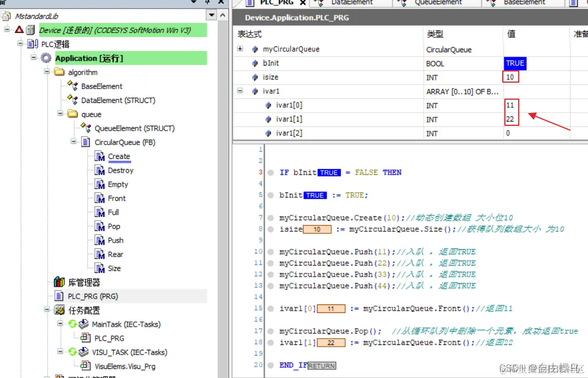
Task: Open the device tree panel dropdown arrow
Action: pyautogui.click(x=211, y=15)
